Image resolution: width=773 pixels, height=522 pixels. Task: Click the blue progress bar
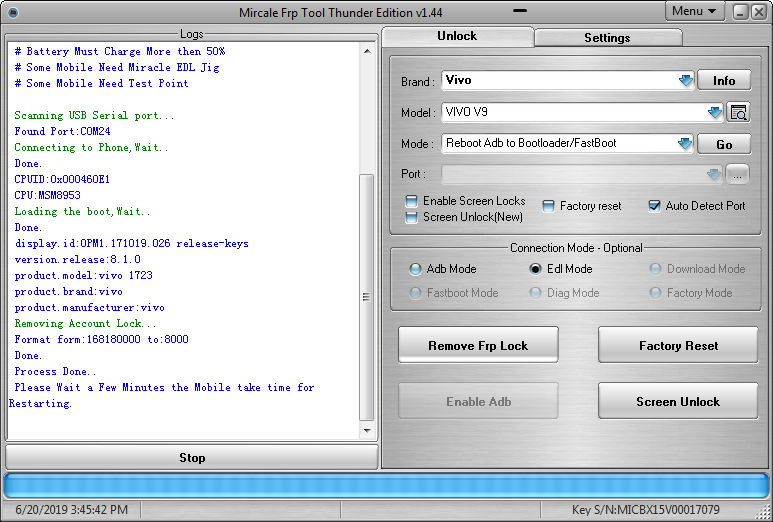click(x=386, y=486)
